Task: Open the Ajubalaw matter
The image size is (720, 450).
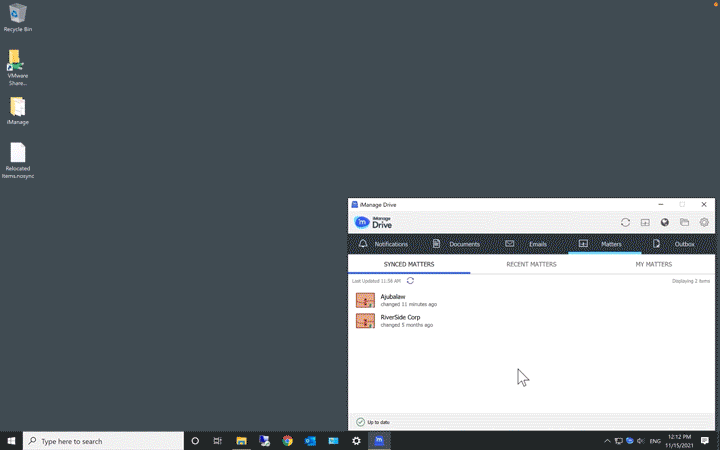Action: pyautogui.click(x=393, y=297)
